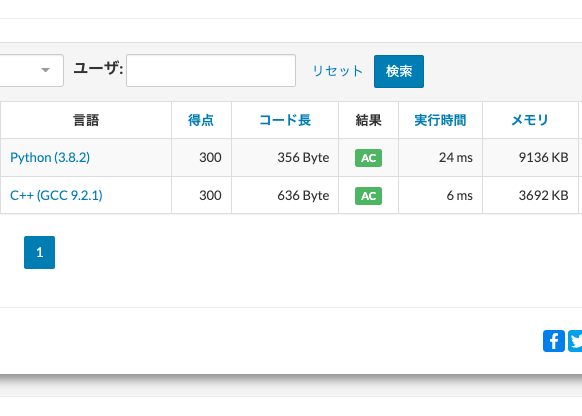Select the 356 Byte code length cell
The height and width of the screenshot is (416, 582).
285,157
